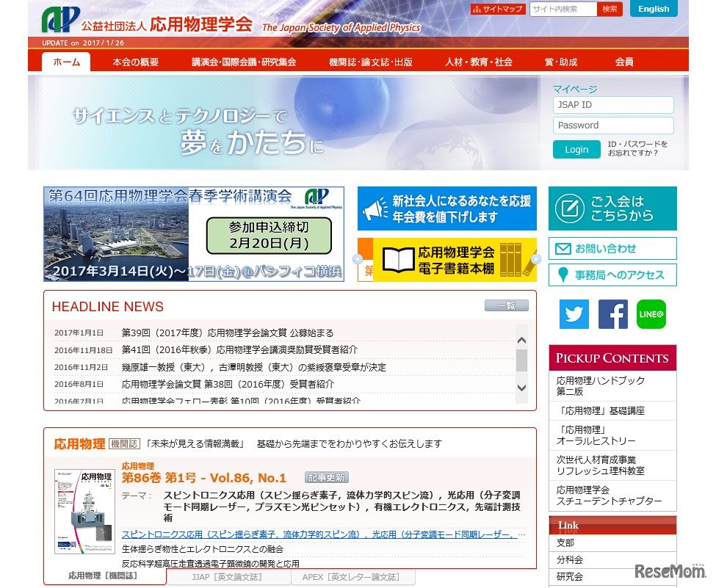This screenshot has width=716, height=588.
Task: Open 反応科学超高圧走査透過電子顕微鏡の開発と応用 article
Action: coord(211,564)
